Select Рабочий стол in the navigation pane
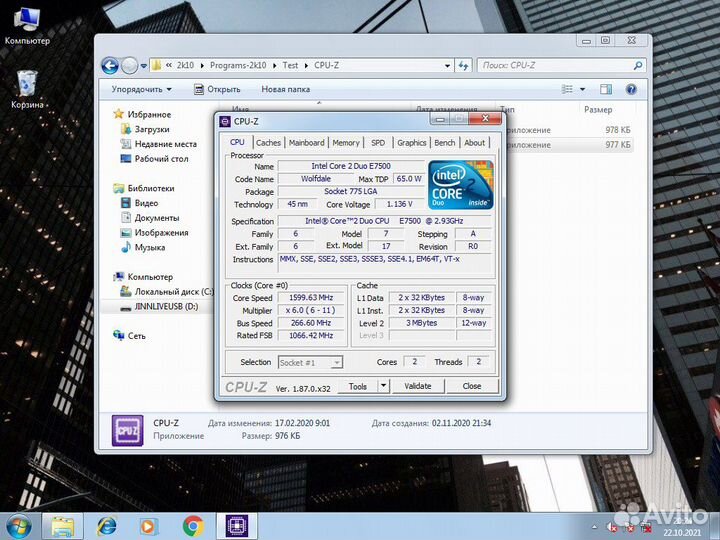Image resolution: width=720 pixels, height=540 pixels. (x=155, y=159)
